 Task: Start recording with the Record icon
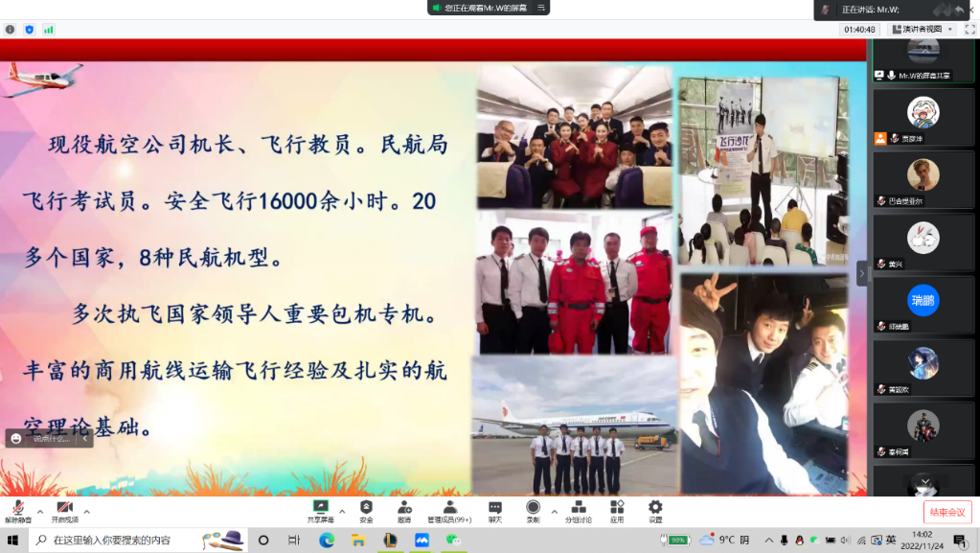[533, 509]
